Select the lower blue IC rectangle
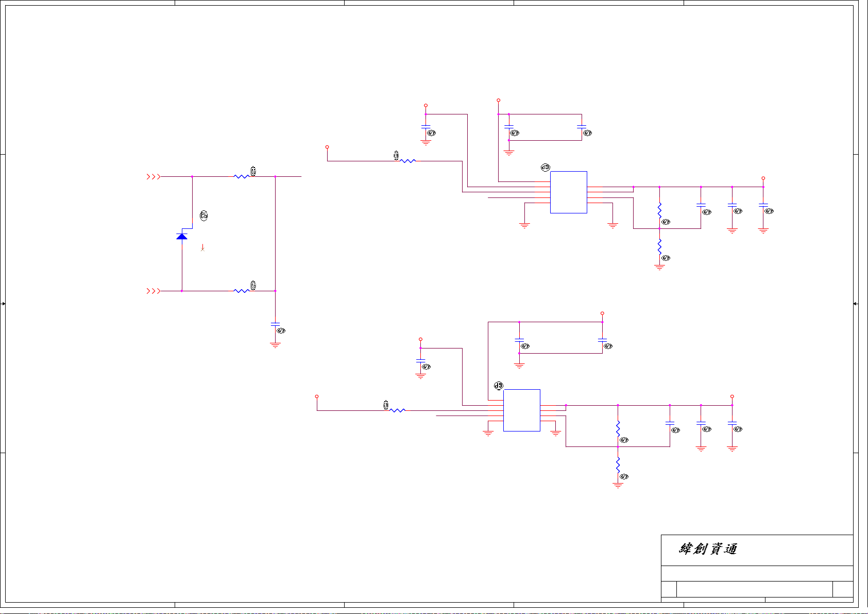Screen dimensions: 868x614 pos(522,410)
